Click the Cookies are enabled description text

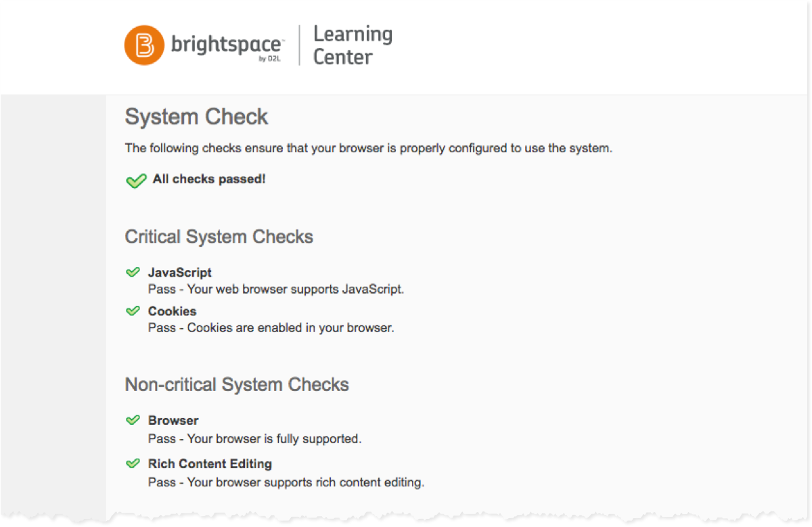tap(271, 328)
